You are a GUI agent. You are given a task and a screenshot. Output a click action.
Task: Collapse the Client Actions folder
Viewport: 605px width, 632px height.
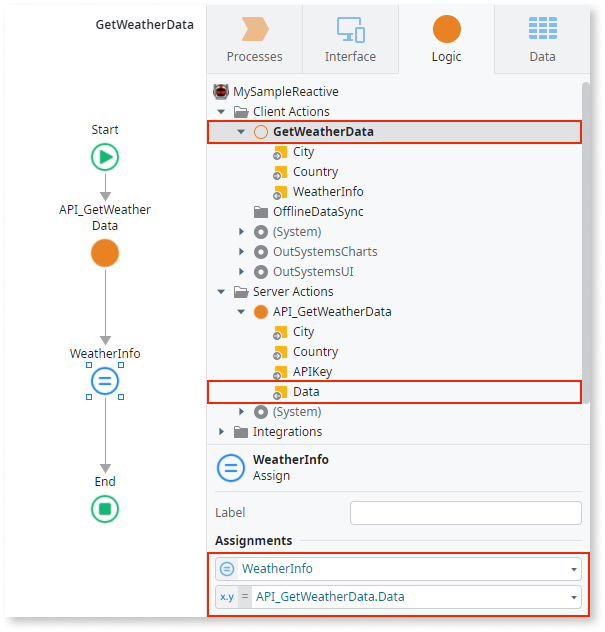(221, 112)
